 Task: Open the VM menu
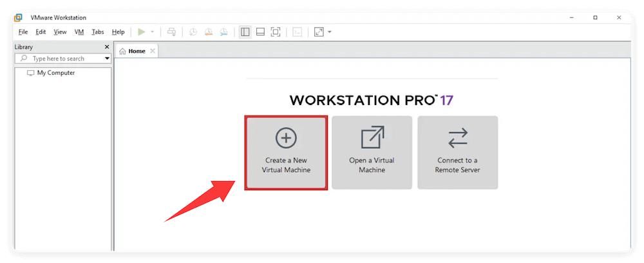[x=79, y=32]
